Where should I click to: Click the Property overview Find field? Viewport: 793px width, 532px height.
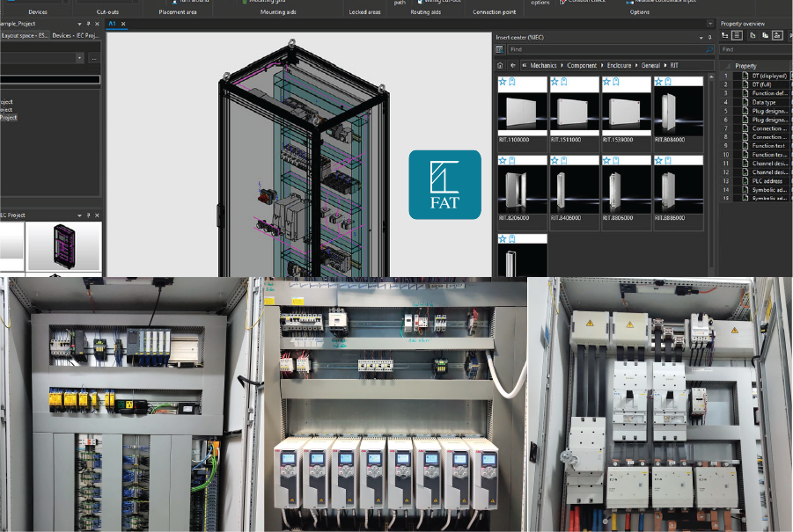click(x=756, y=49)
